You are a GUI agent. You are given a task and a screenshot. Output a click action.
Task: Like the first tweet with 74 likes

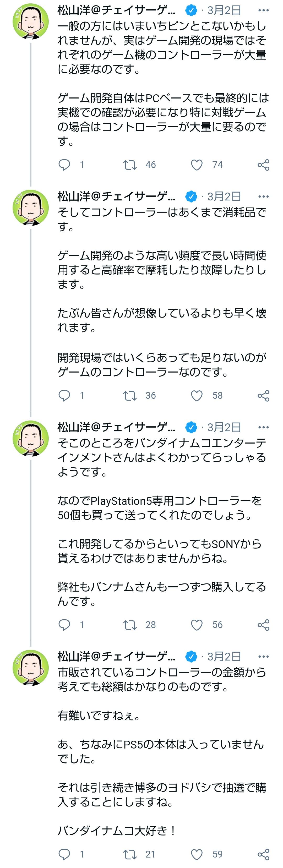pos(197,165)
